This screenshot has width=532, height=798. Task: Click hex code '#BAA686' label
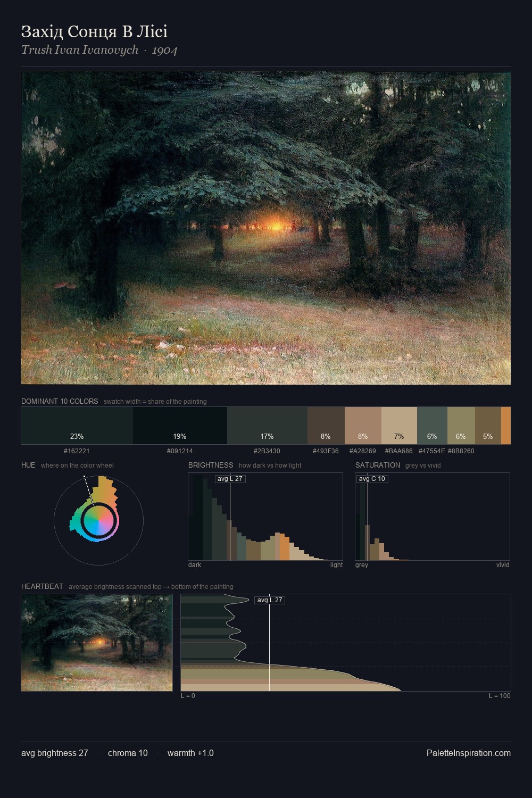[x=399, y=451]
